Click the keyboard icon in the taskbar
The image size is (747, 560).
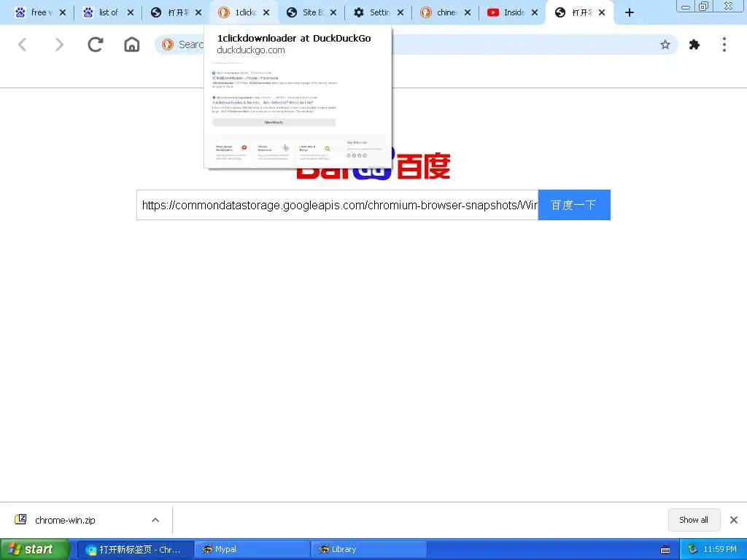pos(665,550)
